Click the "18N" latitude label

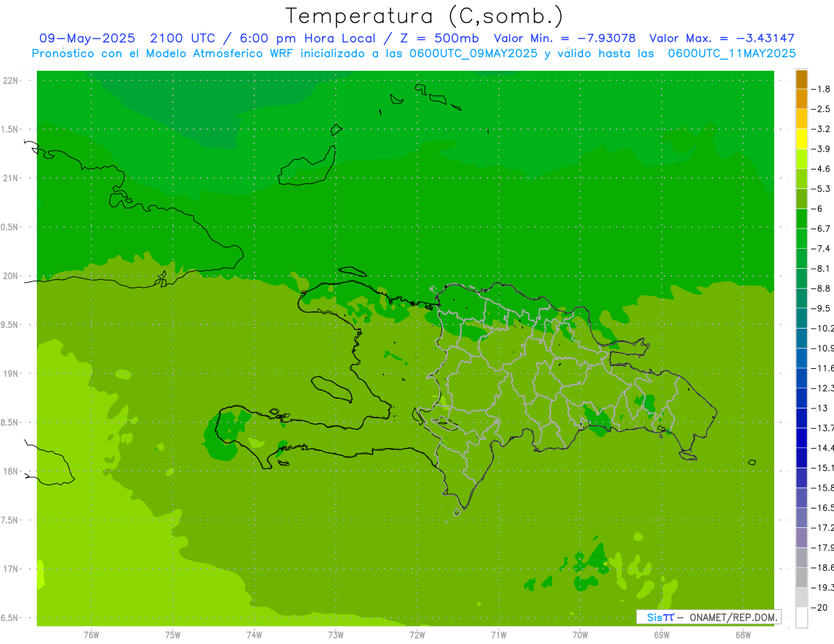11,471
